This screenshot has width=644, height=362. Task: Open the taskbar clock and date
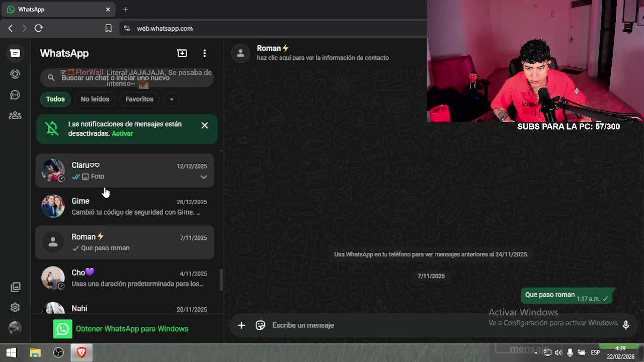pos(620,353)
